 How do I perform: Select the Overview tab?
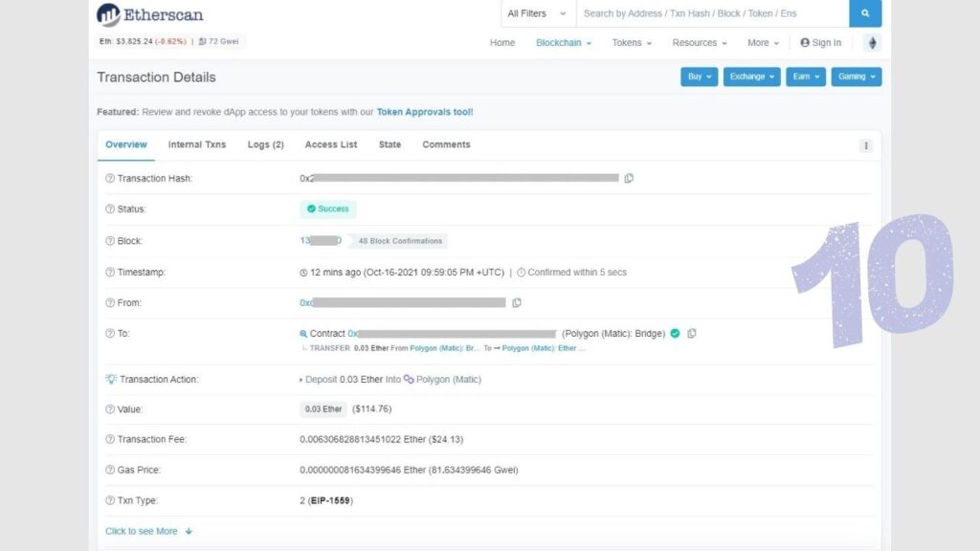126,145
